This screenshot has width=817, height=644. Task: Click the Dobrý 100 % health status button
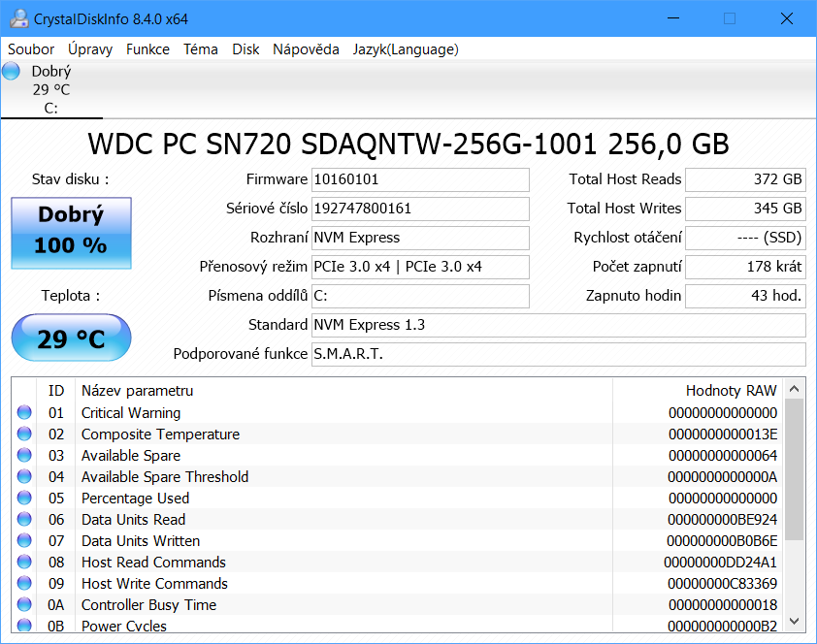[71, 233]
